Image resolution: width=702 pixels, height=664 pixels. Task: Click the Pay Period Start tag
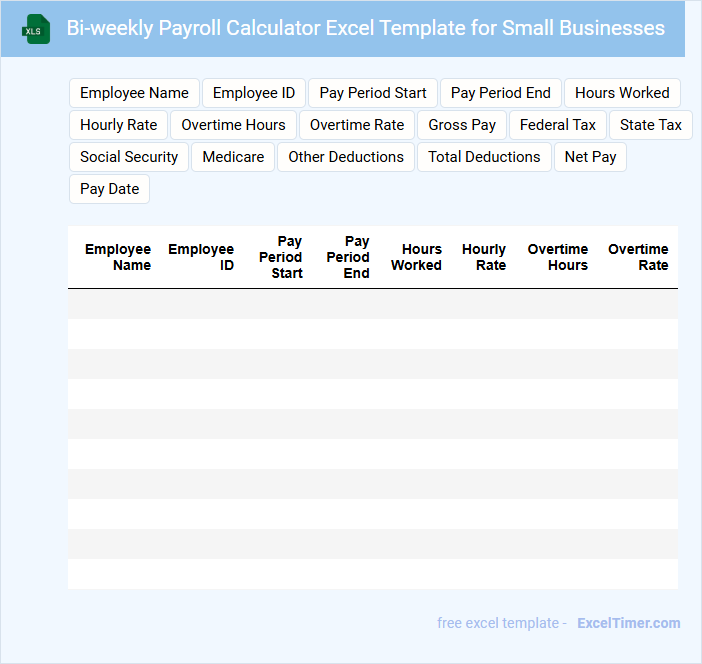pos(373,93)
